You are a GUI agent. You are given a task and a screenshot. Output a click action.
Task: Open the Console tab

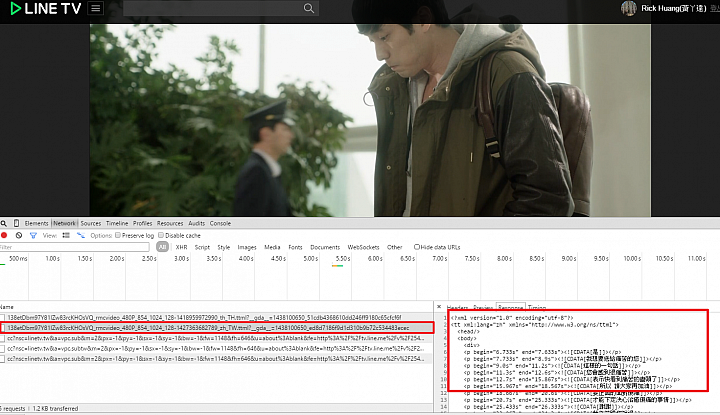click(x=220, y=224)
